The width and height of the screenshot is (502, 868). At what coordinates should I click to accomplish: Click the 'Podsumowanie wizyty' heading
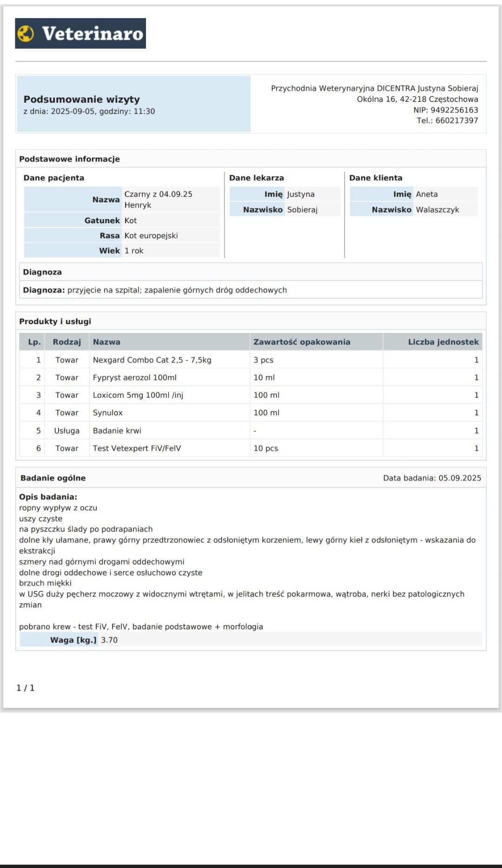coord(82,99)
